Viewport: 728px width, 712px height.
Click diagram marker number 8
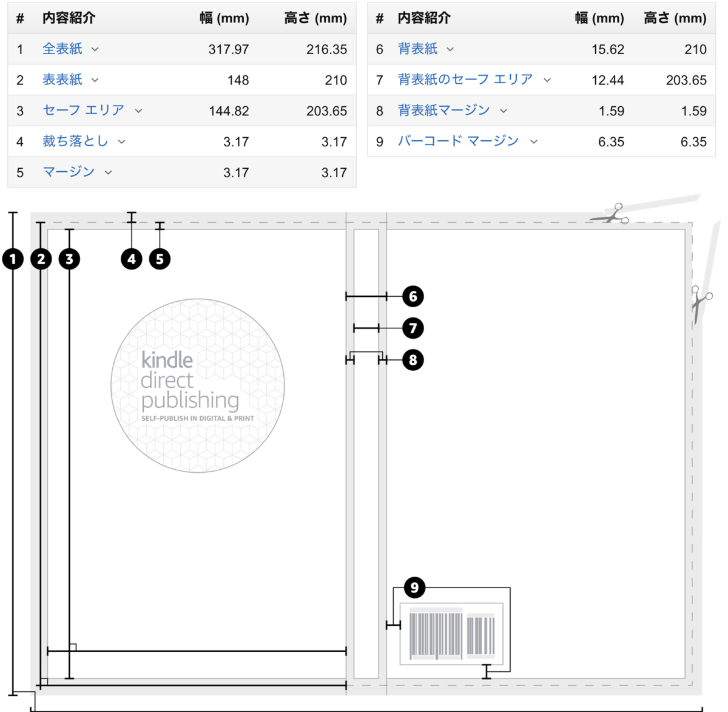(413, 360)
